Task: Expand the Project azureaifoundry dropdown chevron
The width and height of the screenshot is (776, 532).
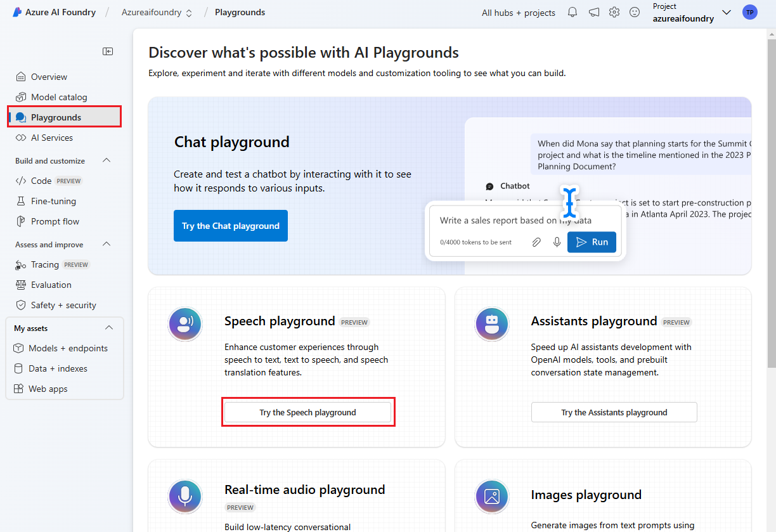Action: coord(727,12)
